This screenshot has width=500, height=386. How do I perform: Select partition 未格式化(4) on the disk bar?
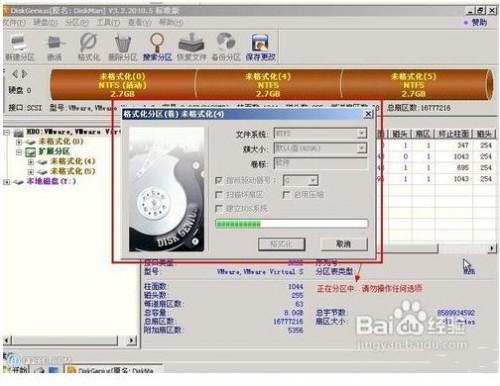tap(268, 85)
